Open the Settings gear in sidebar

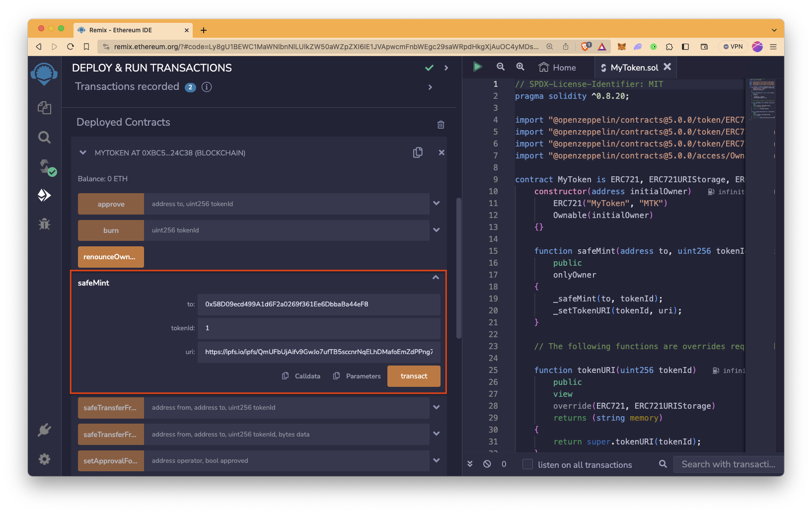(x=44, y=459)
